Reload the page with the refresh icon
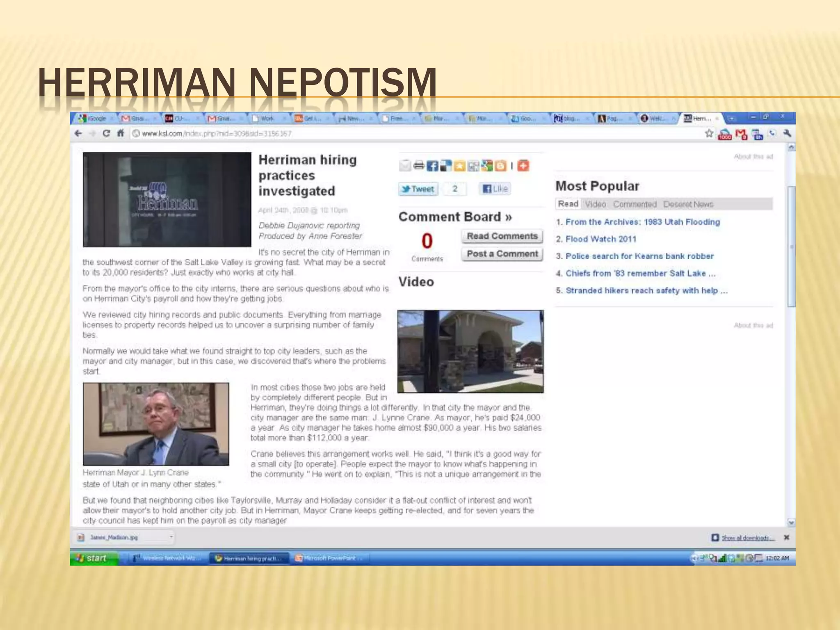This screenshot has height=630, width=840. coord(106,133)
